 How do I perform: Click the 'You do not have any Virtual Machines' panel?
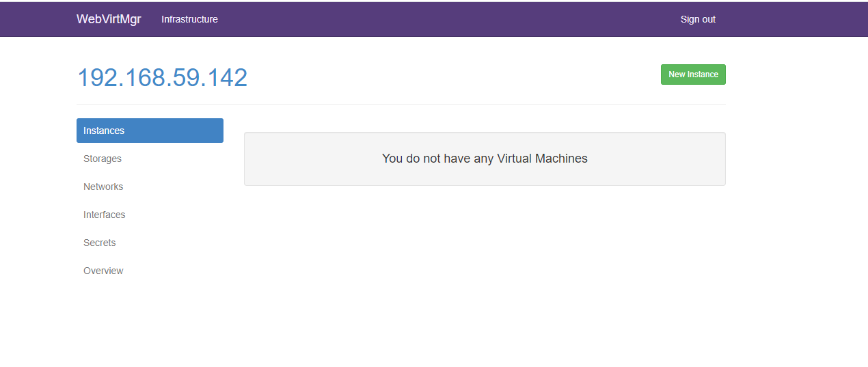(x=485, y=159)
